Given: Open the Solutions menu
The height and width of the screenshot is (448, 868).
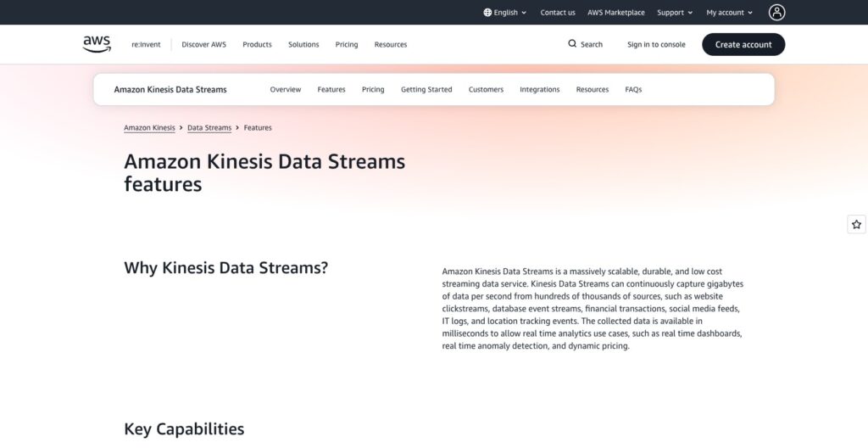Looking at the screenshot, I should (x=303, y=44).
